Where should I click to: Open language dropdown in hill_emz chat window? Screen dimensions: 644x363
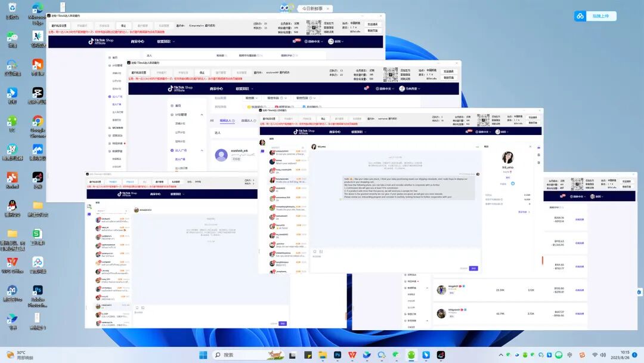click(x=484, y=132)
